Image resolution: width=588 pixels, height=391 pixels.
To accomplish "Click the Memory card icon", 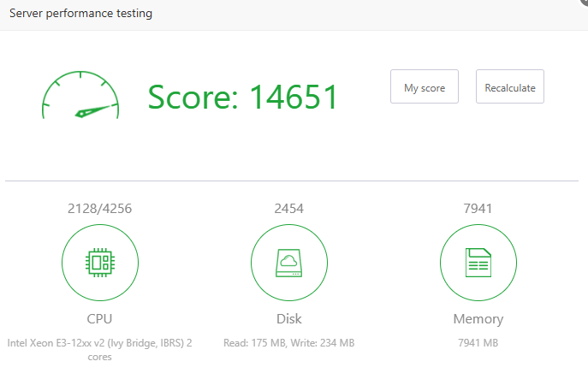I will tap(478, 263).
